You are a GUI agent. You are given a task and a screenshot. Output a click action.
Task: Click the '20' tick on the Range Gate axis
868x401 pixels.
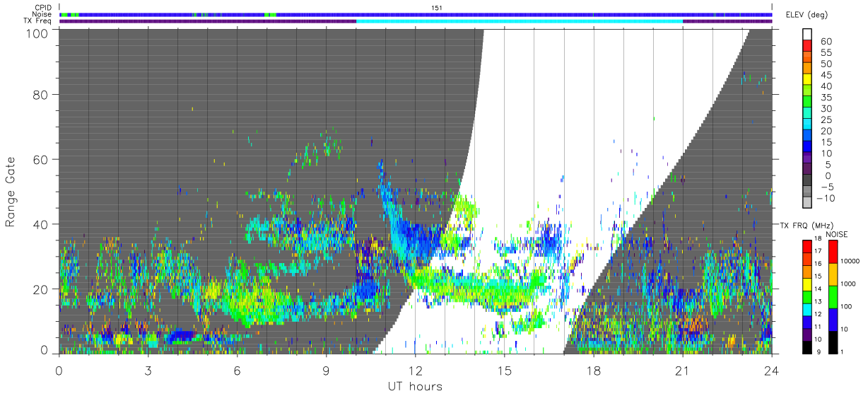[40, 289]
